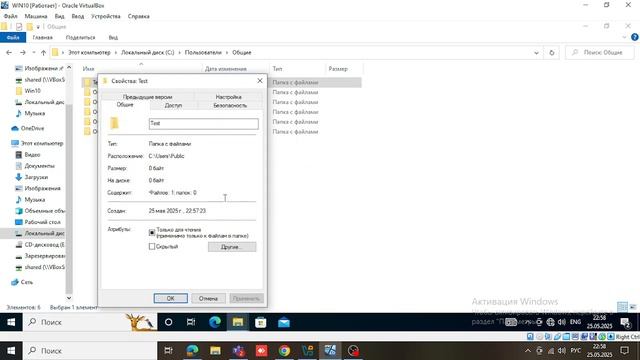The image size is (640, 360).
Task: Click the Отмена button in properties dialog
Action: 208,298
